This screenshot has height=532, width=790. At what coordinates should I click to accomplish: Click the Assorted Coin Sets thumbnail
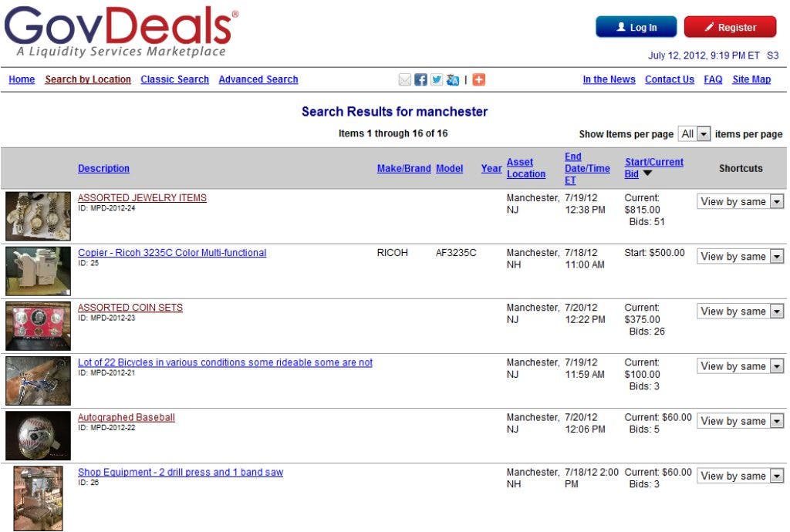38,326
